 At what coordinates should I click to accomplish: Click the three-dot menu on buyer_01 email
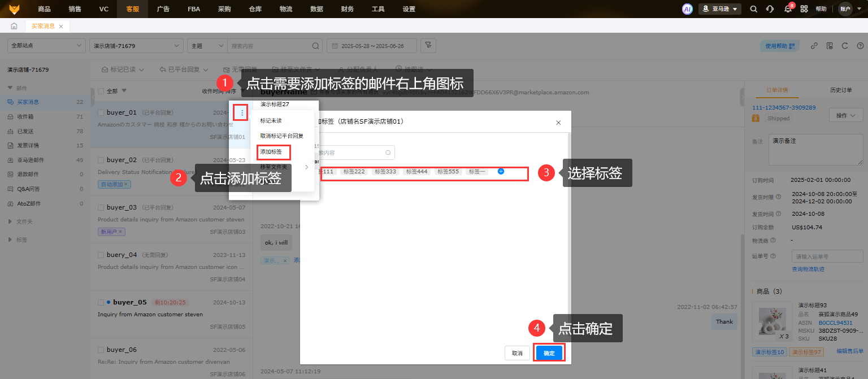pos(240,112)
